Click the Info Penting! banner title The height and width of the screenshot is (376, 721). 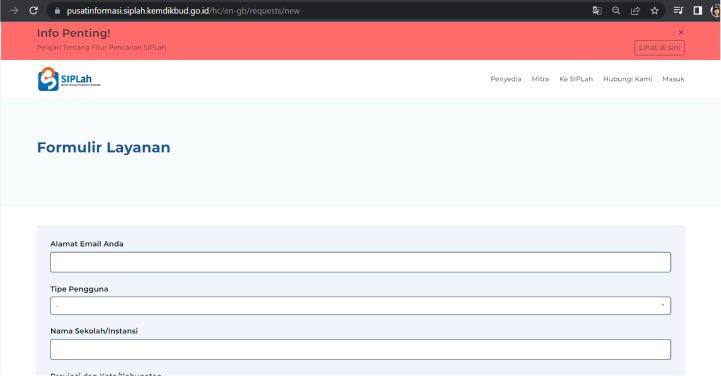tap(74, 33)
